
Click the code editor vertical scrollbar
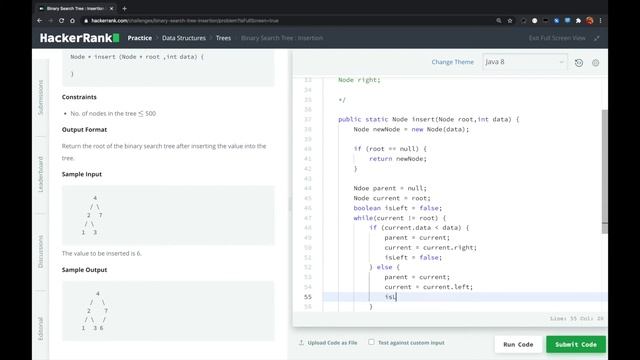click(604, 171)
